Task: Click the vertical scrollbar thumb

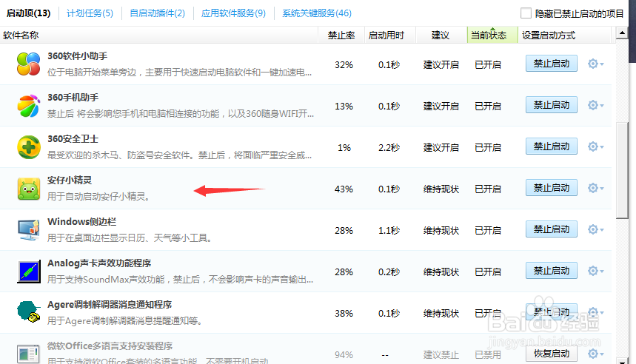Action: point(622,170)
